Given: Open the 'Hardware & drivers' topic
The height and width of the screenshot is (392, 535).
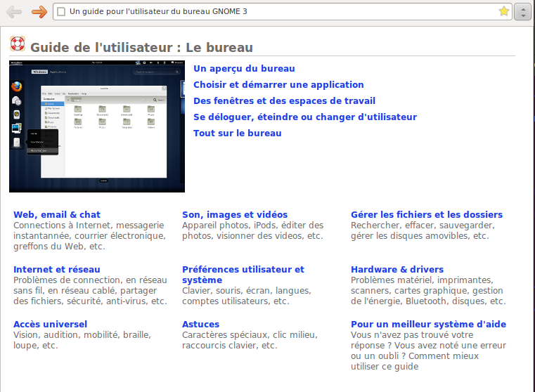Looking at the screenshot, I should click(x=397, y=270).
